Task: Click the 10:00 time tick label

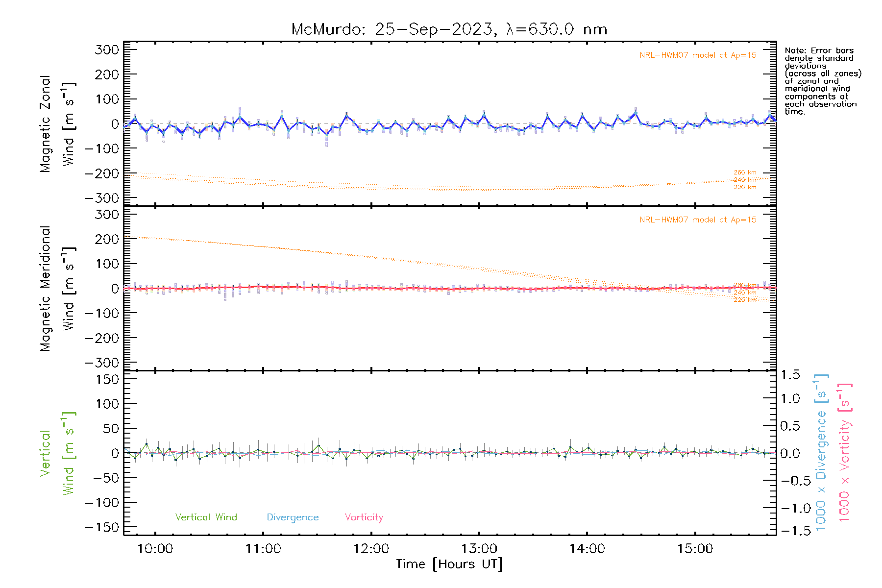Action: tap(155, 549)
